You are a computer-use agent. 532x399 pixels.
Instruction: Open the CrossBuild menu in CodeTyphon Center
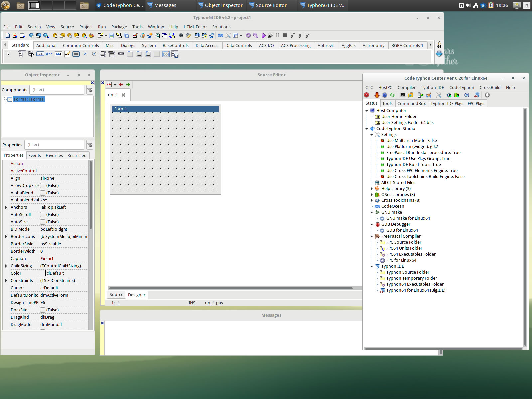[490, 87]
